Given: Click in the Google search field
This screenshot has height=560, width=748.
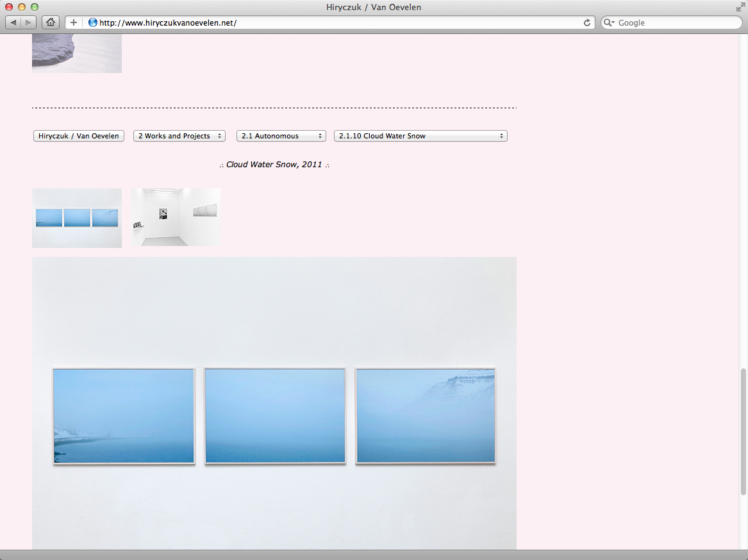Looking at the screenshot, I should coord(673,22).
